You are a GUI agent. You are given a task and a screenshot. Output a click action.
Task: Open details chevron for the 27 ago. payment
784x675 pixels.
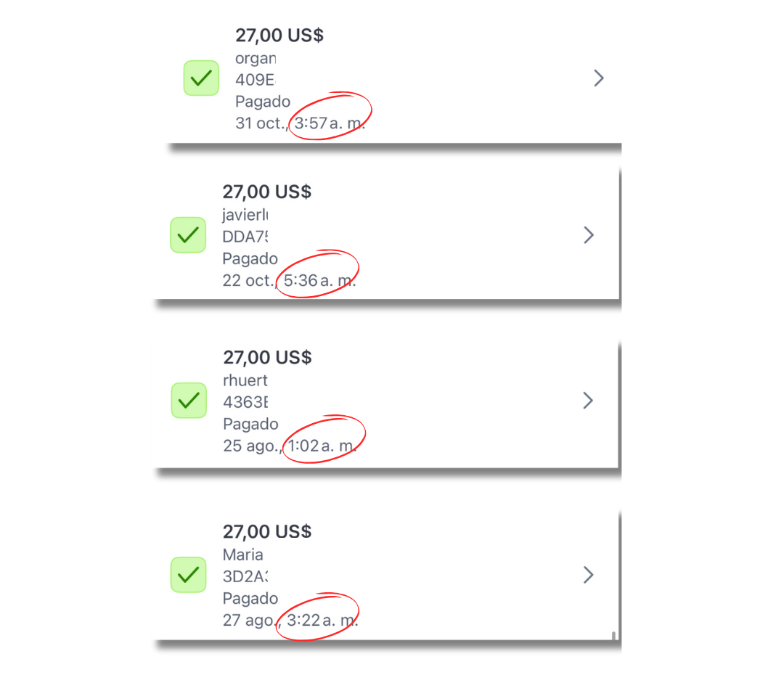(x=589, y=576)
